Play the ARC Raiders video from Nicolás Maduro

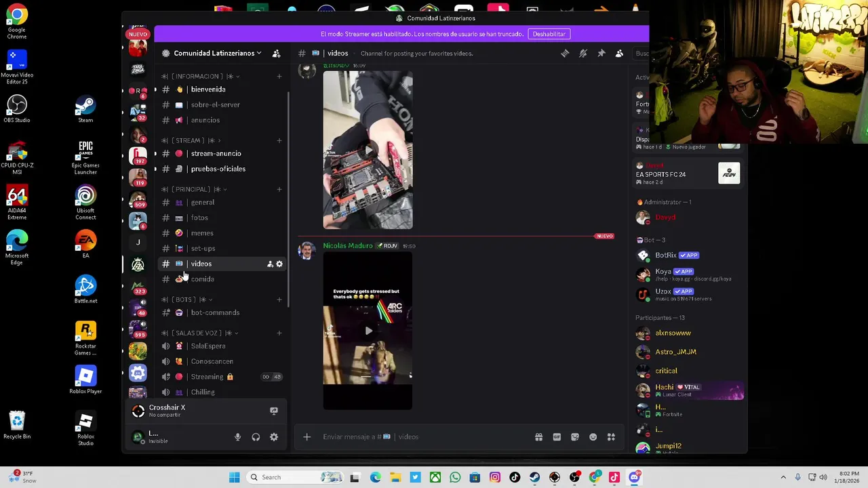(x=368, y=331)
